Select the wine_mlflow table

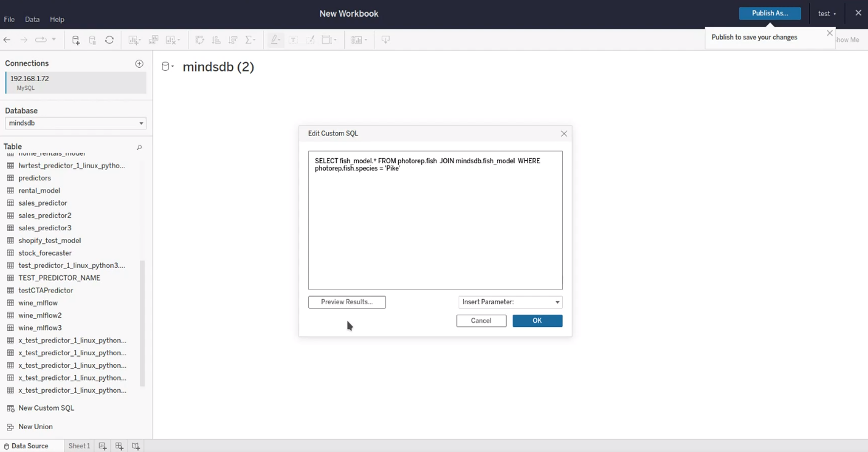38,303
